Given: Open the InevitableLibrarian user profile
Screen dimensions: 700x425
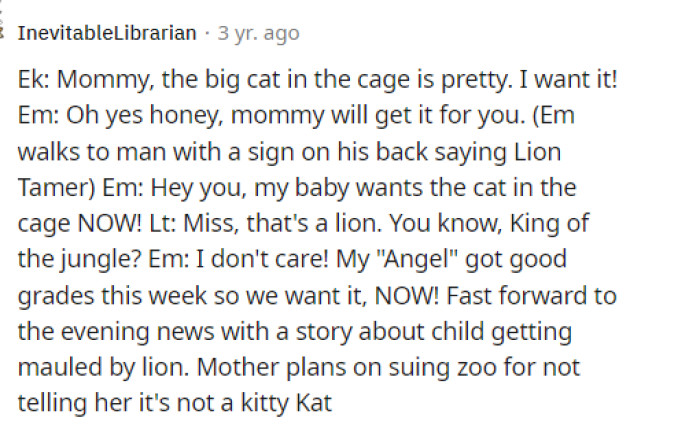Looking at the screenshot, I should click(107, 33).
